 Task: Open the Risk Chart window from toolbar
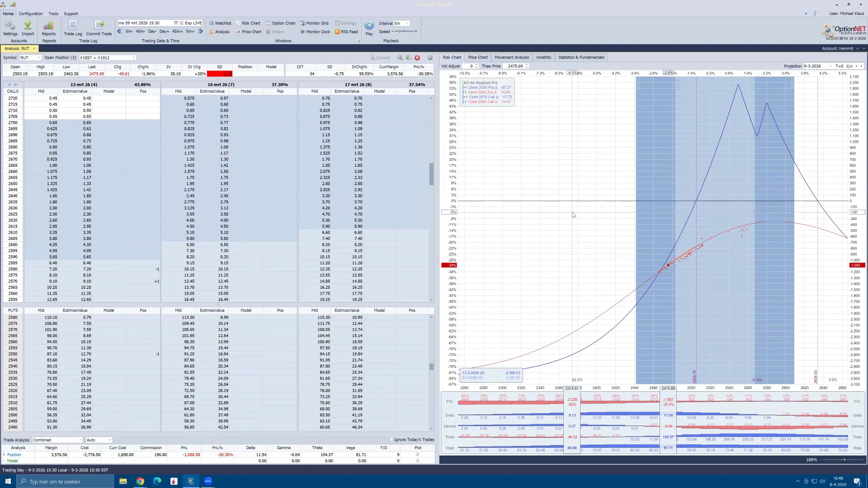click(x=248, y=23)
